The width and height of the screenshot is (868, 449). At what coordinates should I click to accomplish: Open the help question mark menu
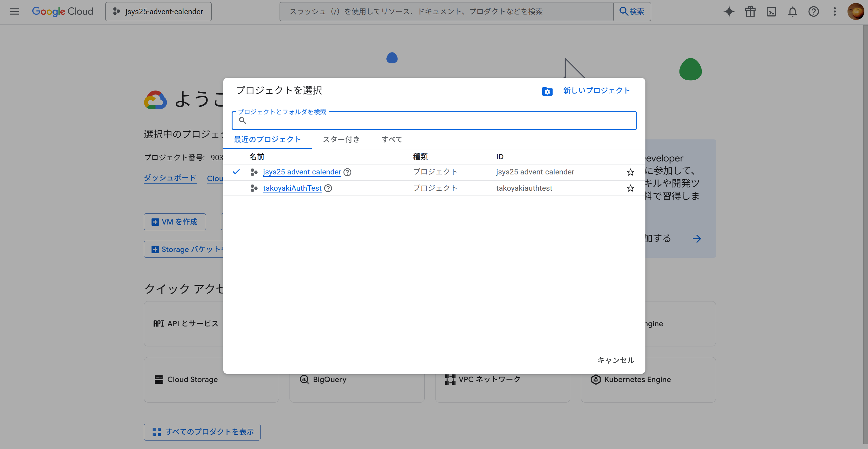[x=813, y=11]
